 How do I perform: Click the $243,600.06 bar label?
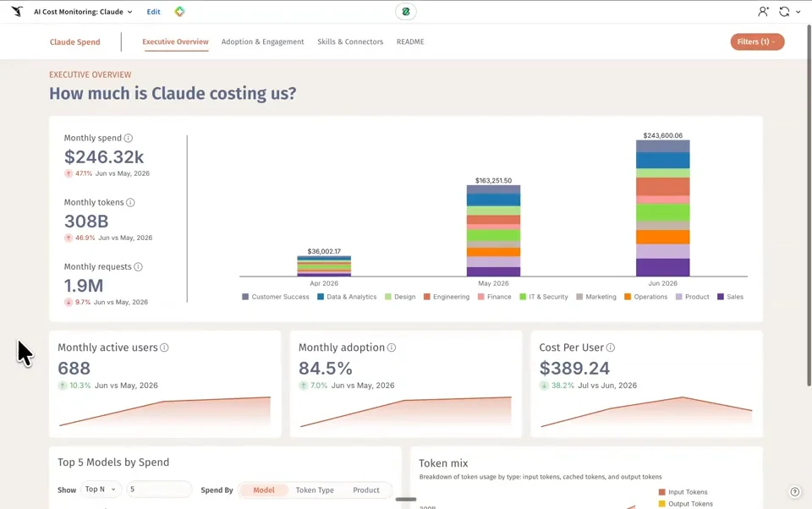tap(663, 135)
